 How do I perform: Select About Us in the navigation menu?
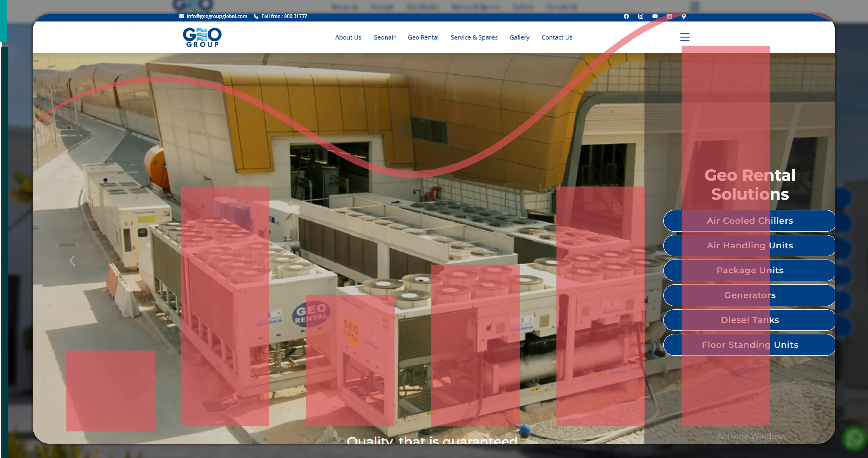click(348, 37)
